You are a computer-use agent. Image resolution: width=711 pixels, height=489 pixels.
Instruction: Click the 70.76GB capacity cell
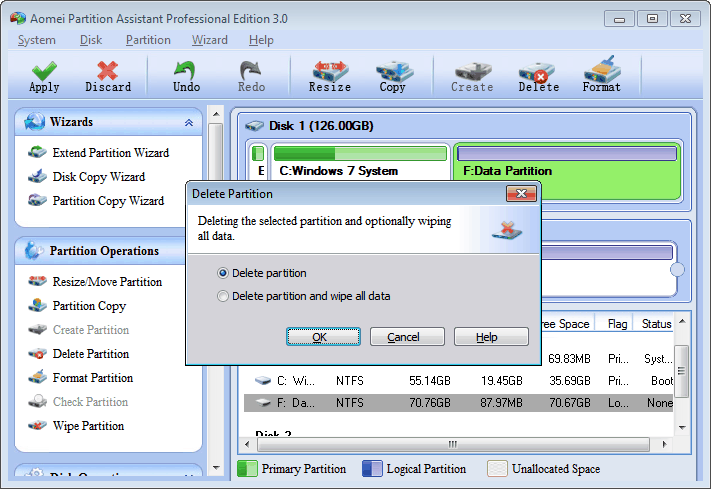click(x=429, y=402)
